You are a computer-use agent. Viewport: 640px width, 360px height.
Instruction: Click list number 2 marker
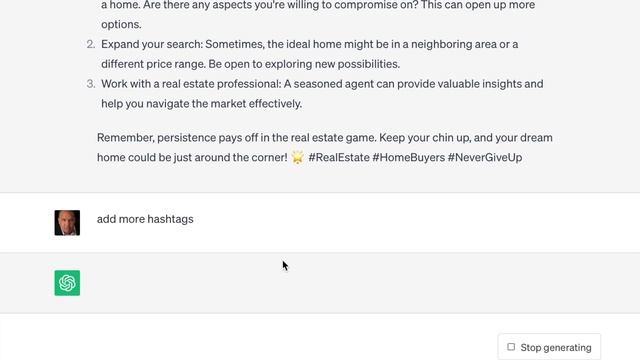pyautogui.click(x=91, y=44)
